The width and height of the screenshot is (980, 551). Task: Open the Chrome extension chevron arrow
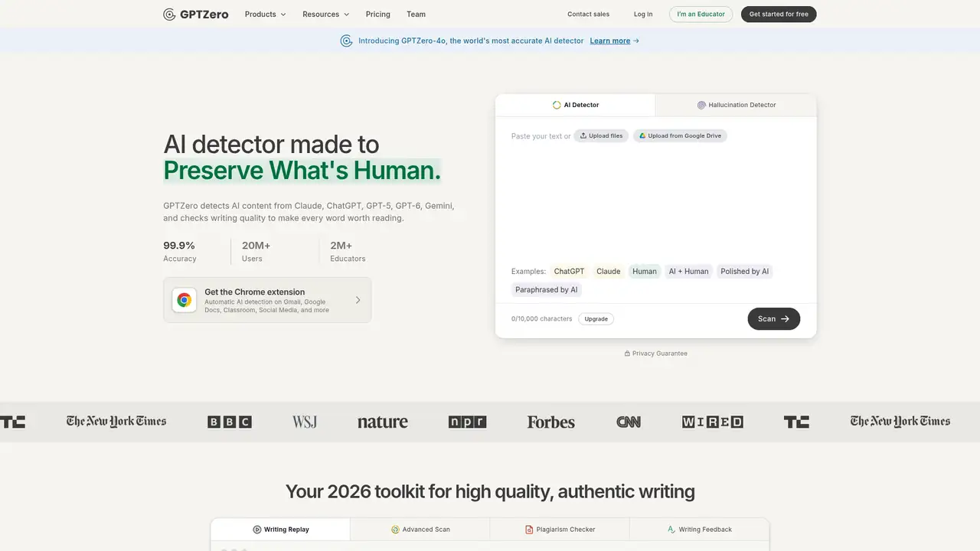358,300
